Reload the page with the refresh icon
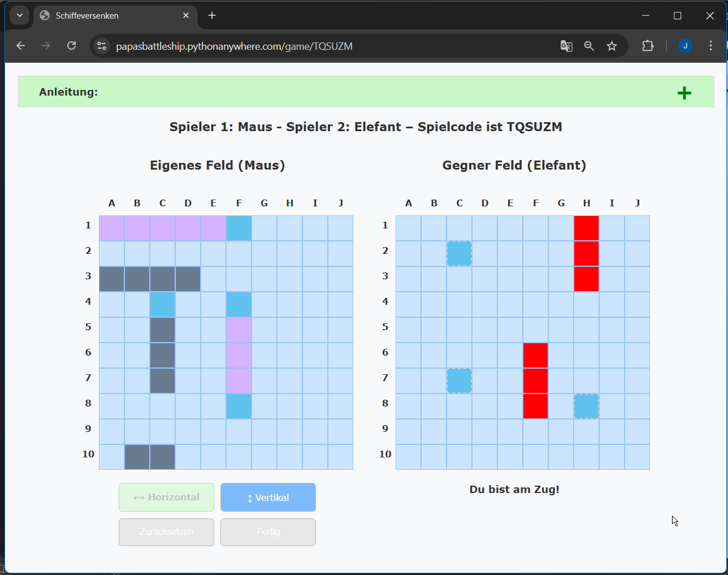Screen dimensions: 728x575 tap(71, 46)
